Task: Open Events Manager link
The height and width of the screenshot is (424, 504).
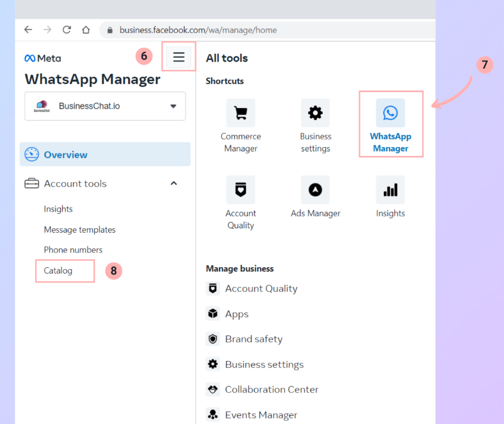Action: point(261,415)
